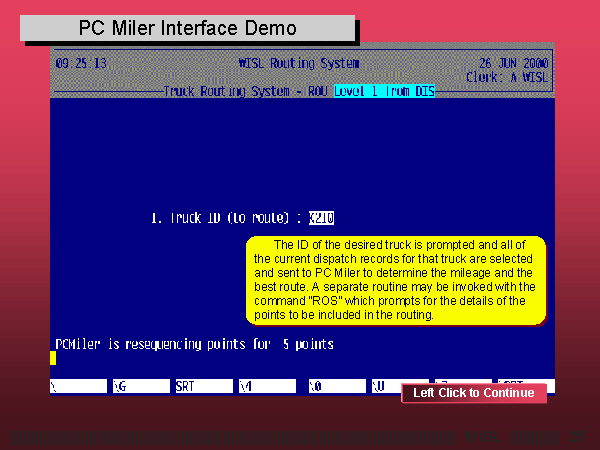Viewport: 600px width, 450px height.
Task: Click the PC Miler Interface Demo title
Action: [188, 28]
